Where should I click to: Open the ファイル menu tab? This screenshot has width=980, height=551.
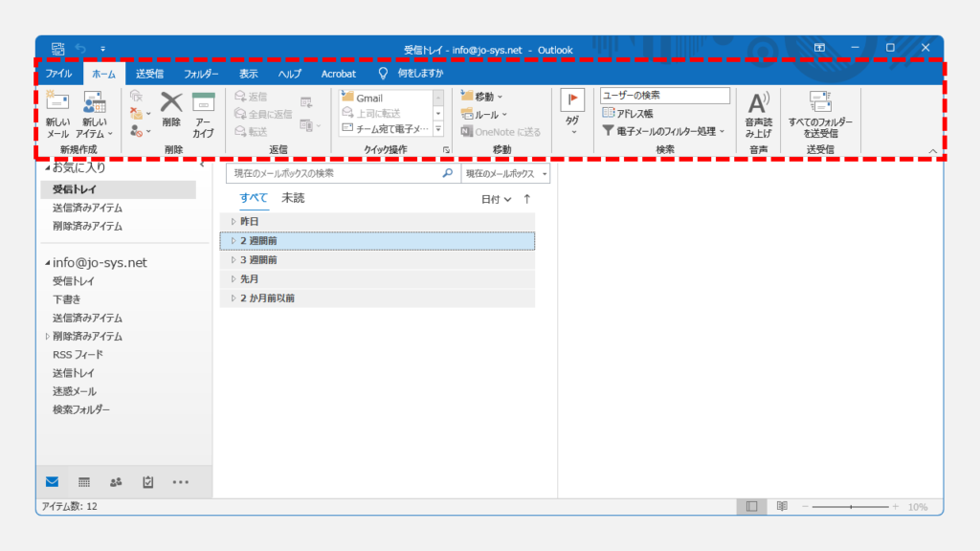point(58,74)
